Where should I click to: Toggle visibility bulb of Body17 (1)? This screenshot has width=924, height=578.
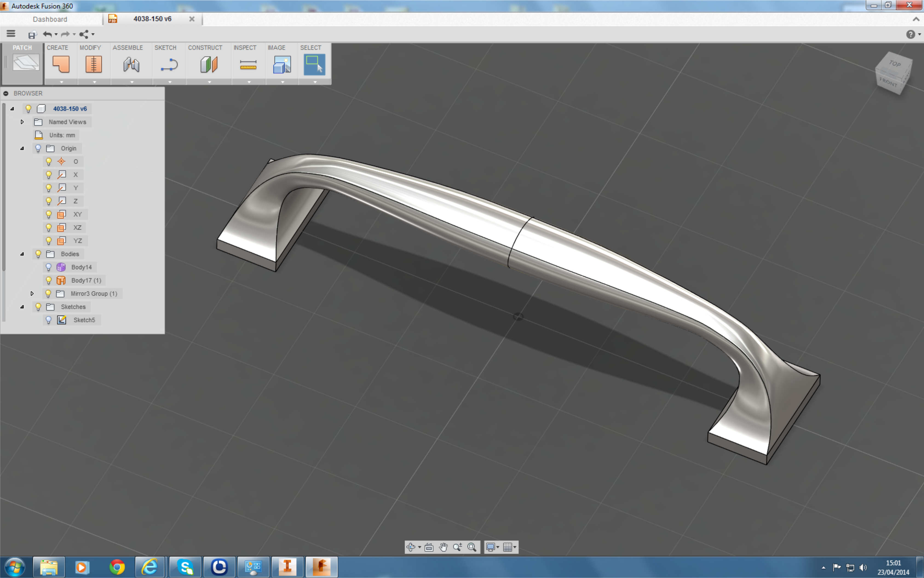(x=48, y=280)
